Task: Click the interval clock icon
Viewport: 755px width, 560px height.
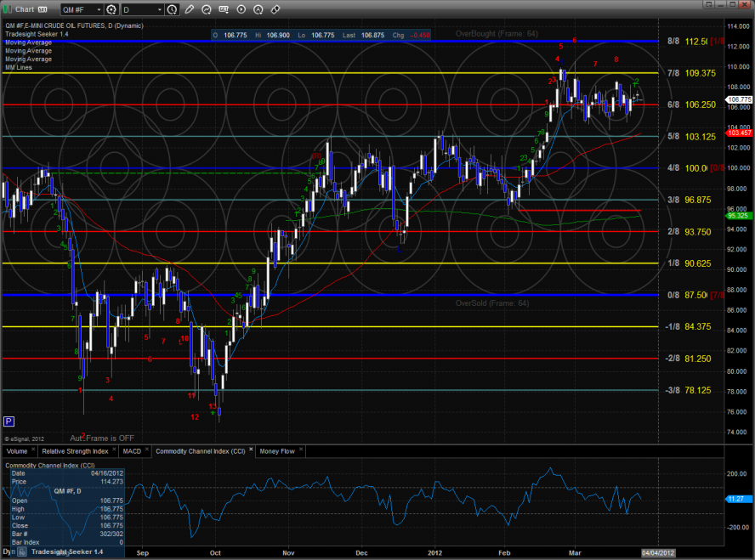Action: [173, 10]
